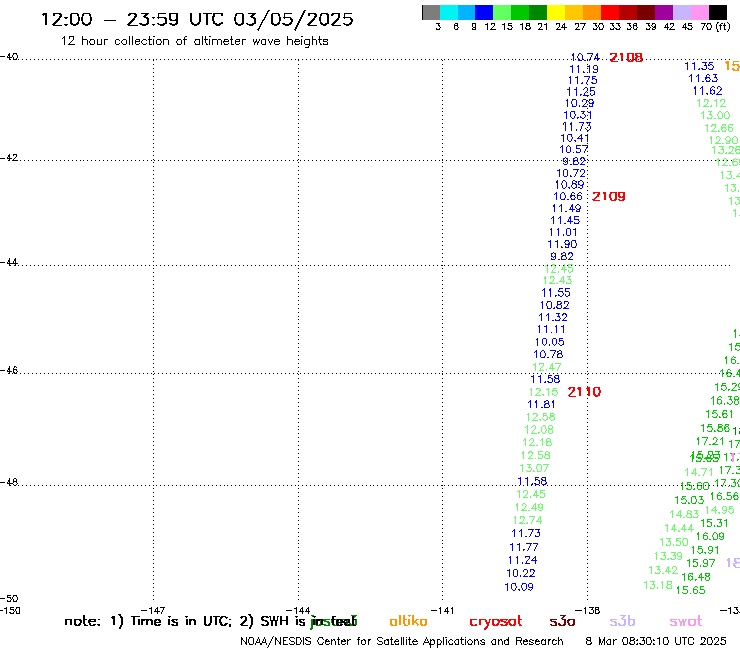The height and width of the screenshot is (650, 740).
Task: Select the bright red 33 ft legend swatch
Action: click(x=609, y=12)
